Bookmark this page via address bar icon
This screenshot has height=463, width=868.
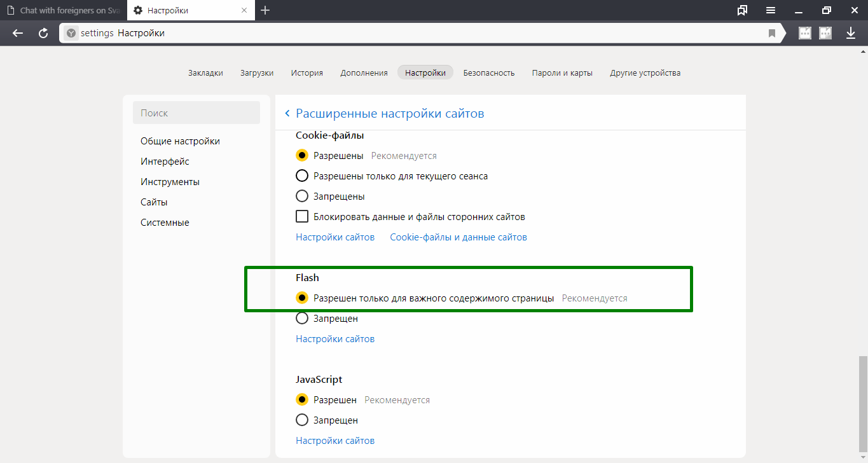pos(772,33)
